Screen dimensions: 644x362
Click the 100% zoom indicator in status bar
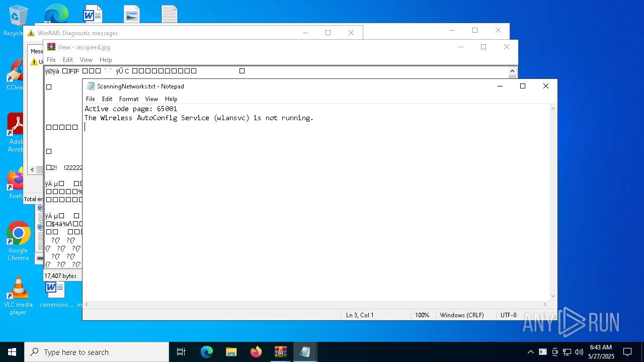tap(422, 315)
